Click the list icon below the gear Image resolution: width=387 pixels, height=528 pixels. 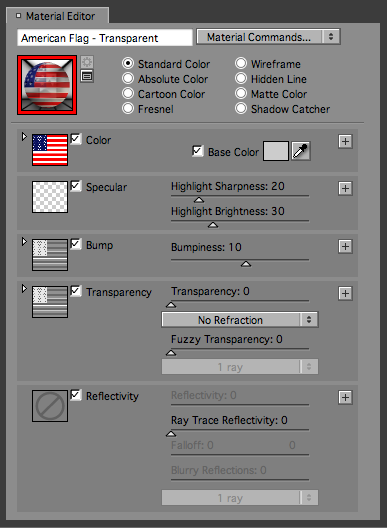pos(87,76)
